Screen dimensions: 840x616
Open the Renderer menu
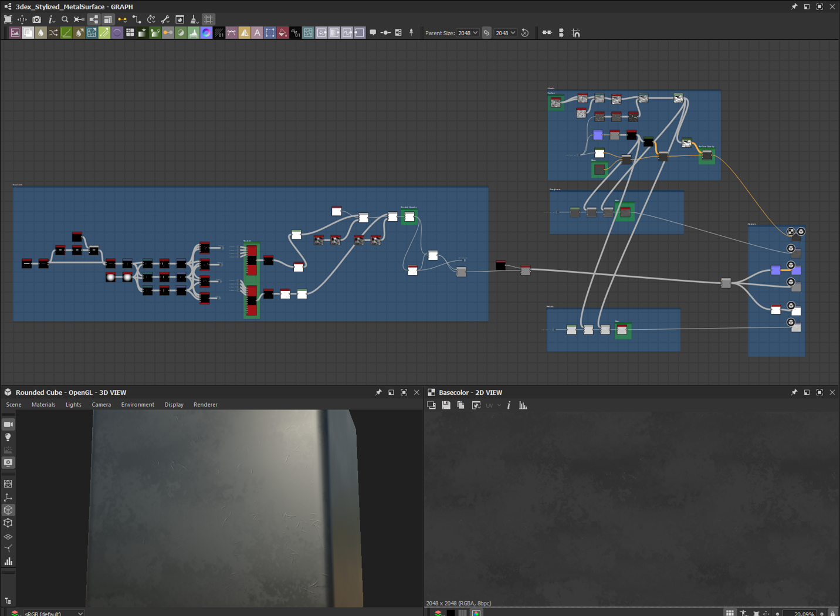click(205, 405)
